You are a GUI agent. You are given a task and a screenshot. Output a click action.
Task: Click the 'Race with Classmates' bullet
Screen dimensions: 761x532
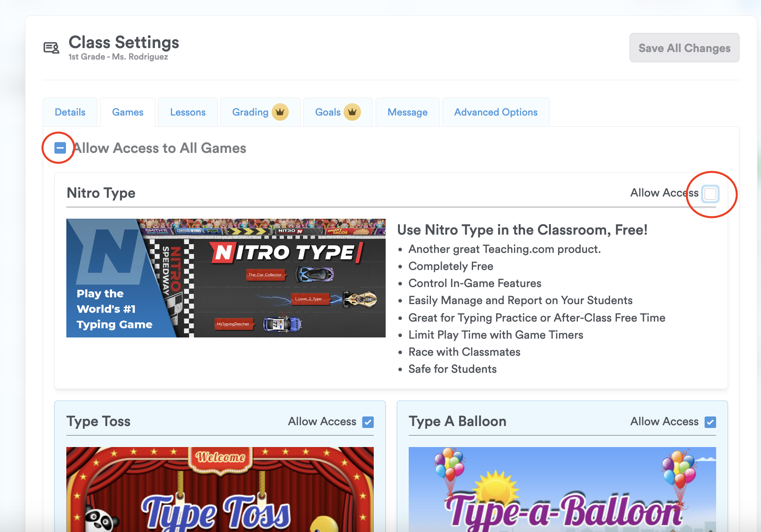pyautogui.click(x=465, y=352)
